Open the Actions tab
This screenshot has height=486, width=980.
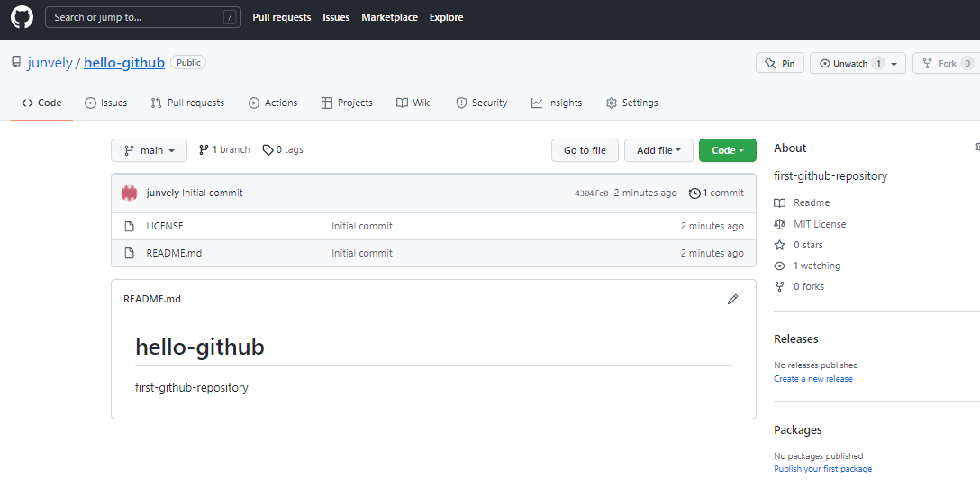tap(273, 103)
